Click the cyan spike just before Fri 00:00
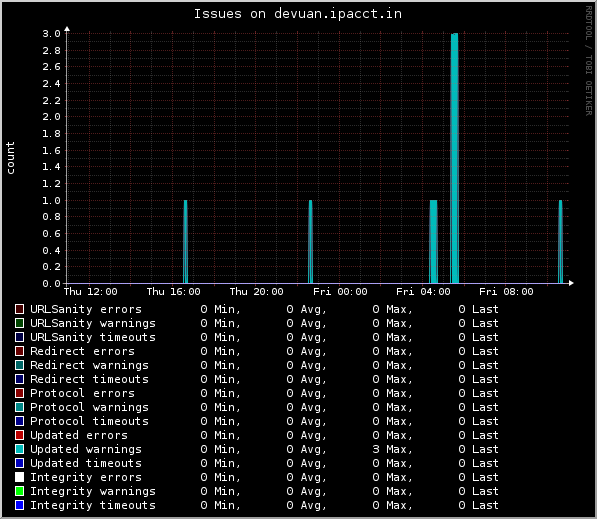 (310, 241)
